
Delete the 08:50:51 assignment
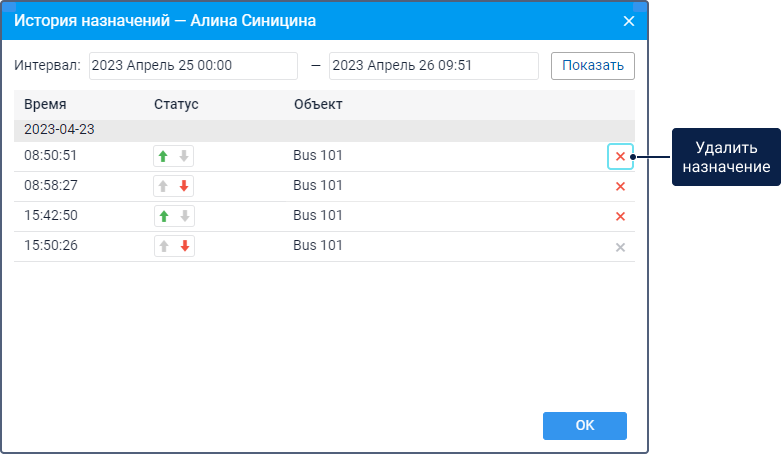click(620, 156)
